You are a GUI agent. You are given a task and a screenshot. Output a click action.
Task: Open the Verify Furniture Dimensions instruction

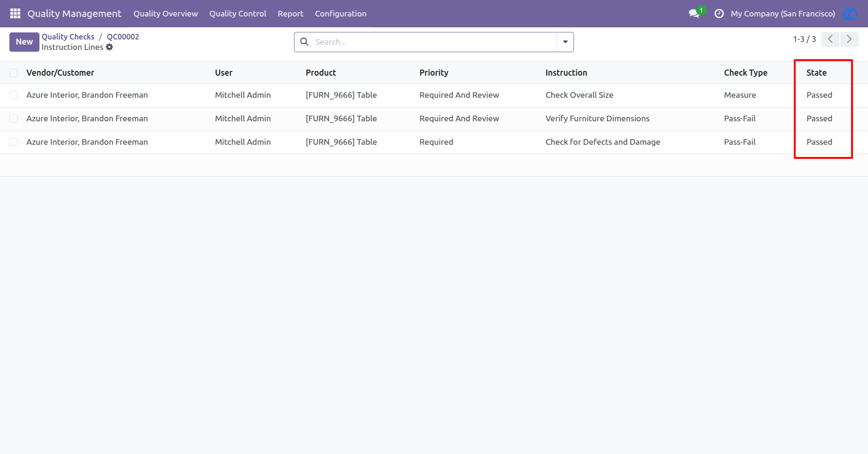pos(597,118)
